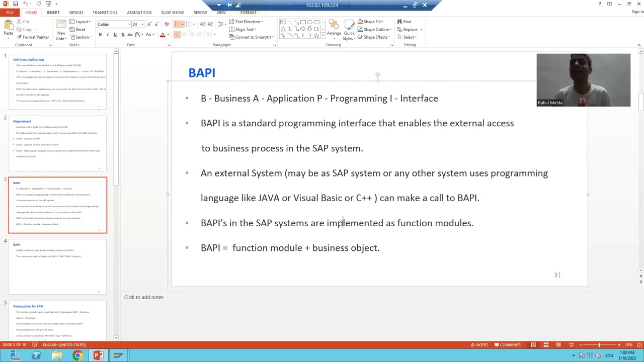Justify the paragraph text

(x=199, y=35)
